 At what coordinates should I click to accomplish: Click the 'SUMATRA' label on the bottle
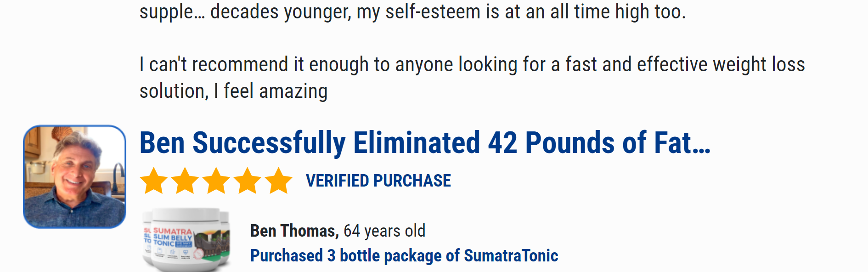(x=173, y=231)
